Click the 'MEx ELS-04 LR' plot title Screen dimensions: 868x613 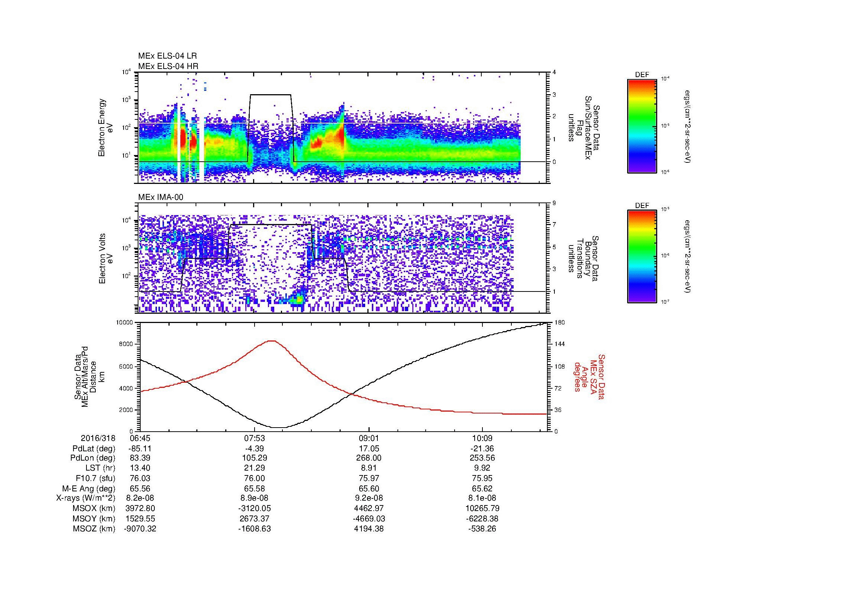click(x=167, y=56)
